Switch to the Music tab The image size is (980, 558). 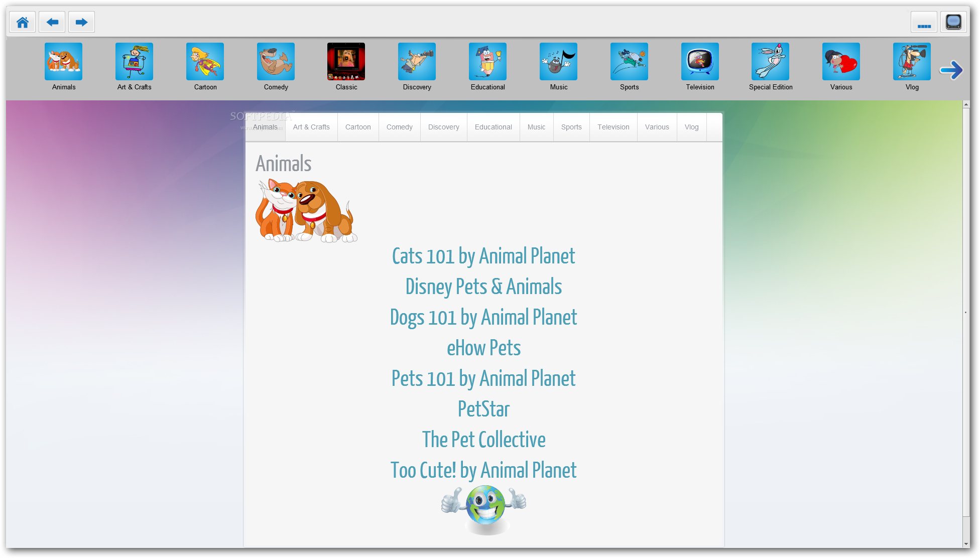pos(536,127)
